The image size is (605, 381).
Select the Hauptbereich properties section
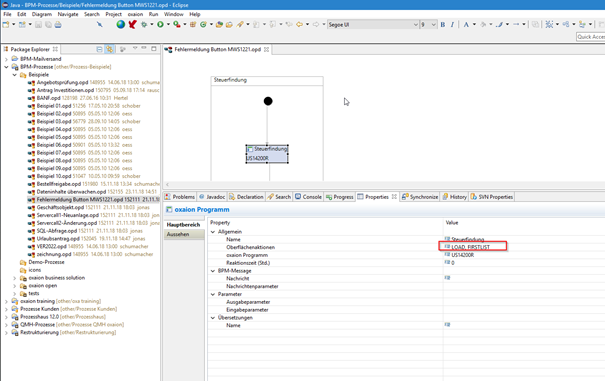(183, 225)
